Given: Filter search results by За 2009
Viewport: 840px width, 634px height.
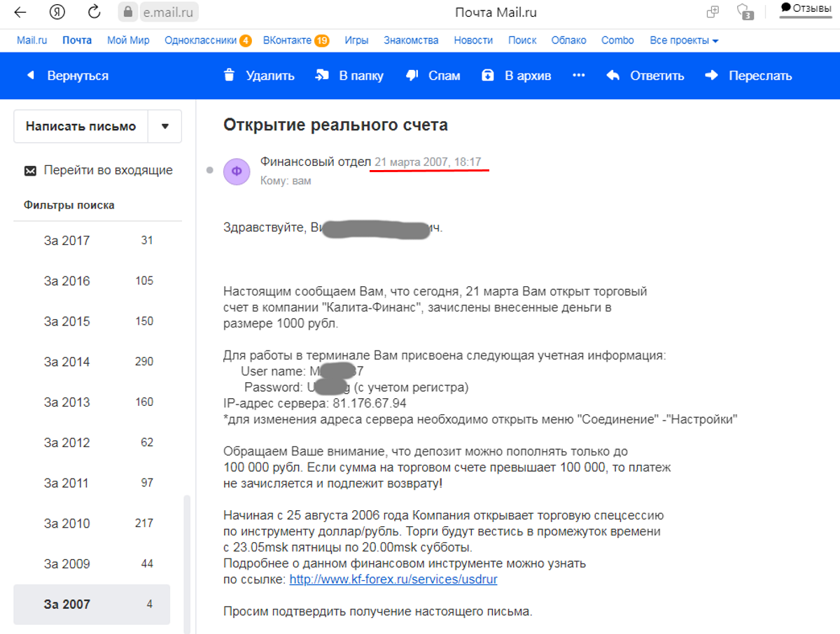Looking at the screenshot, I should 92,564.
